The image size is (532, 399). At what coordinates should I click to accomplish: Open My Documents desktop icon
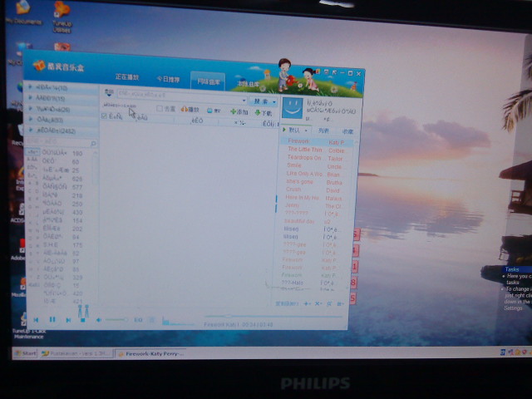click(23, 12)
